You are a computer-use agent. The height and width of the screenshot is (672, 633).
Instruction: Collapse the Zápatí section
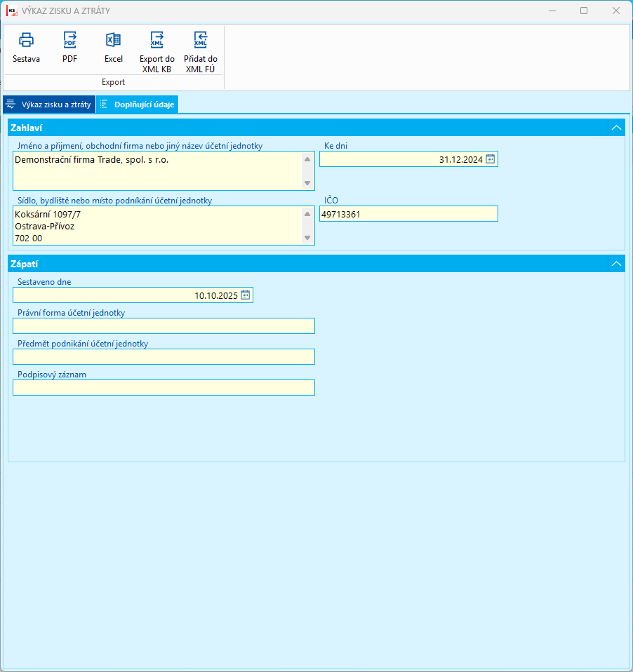(x=616, y=264)
